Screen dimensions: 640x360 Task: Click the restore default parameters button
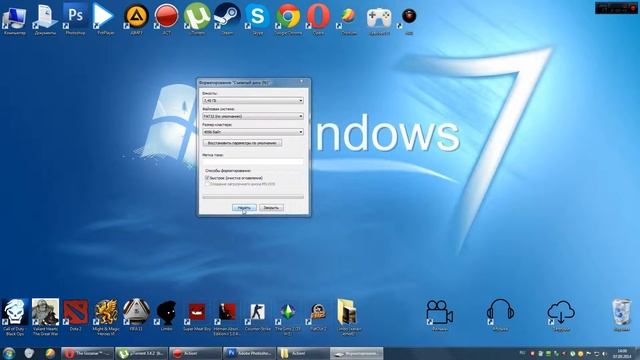click(x=242, y=143)
